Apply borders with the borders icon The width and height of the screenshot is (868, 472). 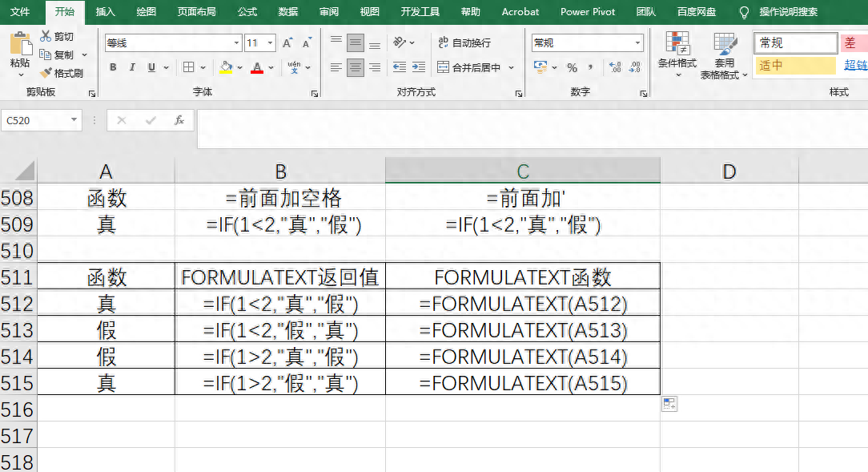189,67
